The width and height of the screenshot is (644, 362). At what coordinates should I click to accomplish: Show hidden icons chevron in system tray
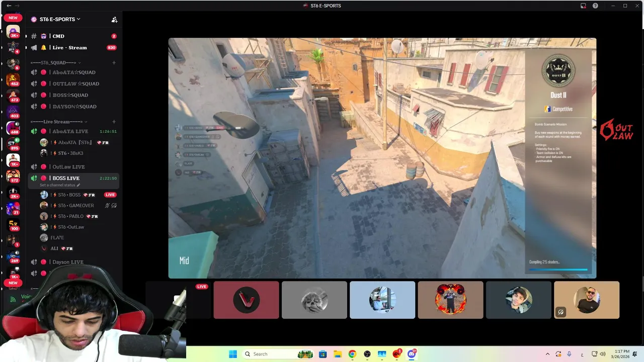[547, 354]
